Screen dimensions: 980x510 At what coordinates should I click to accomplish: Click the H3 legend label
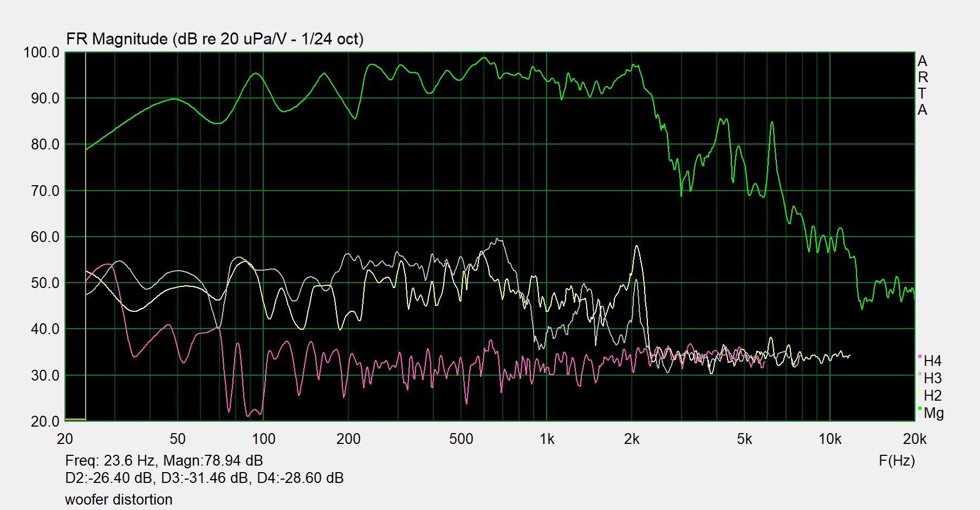point(932,378)
